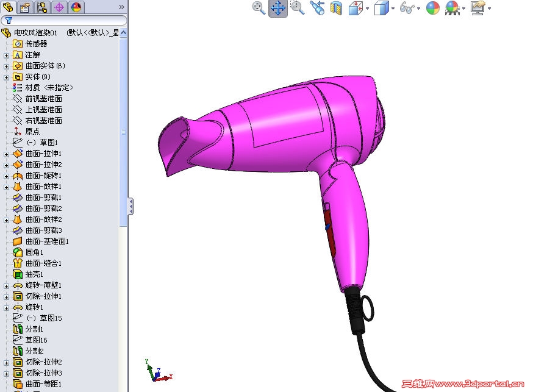Click the Previous View icon

tap(317, 8)
